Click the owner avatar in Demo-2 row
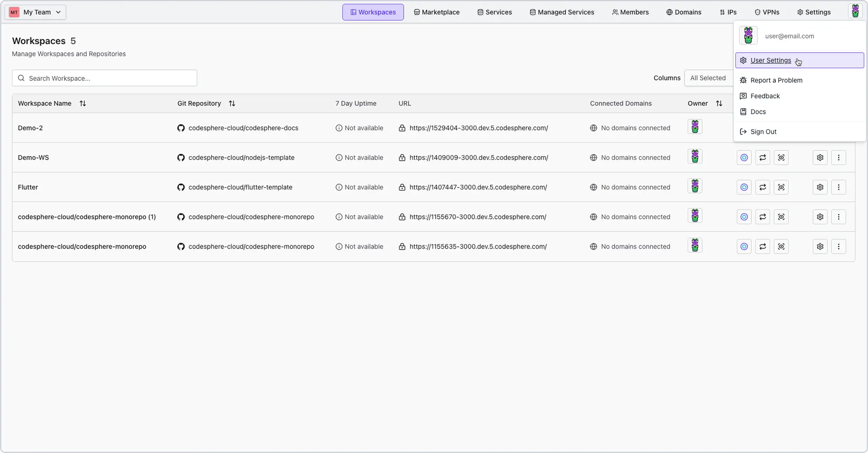 pyautogui.click(x=694, y=127)
